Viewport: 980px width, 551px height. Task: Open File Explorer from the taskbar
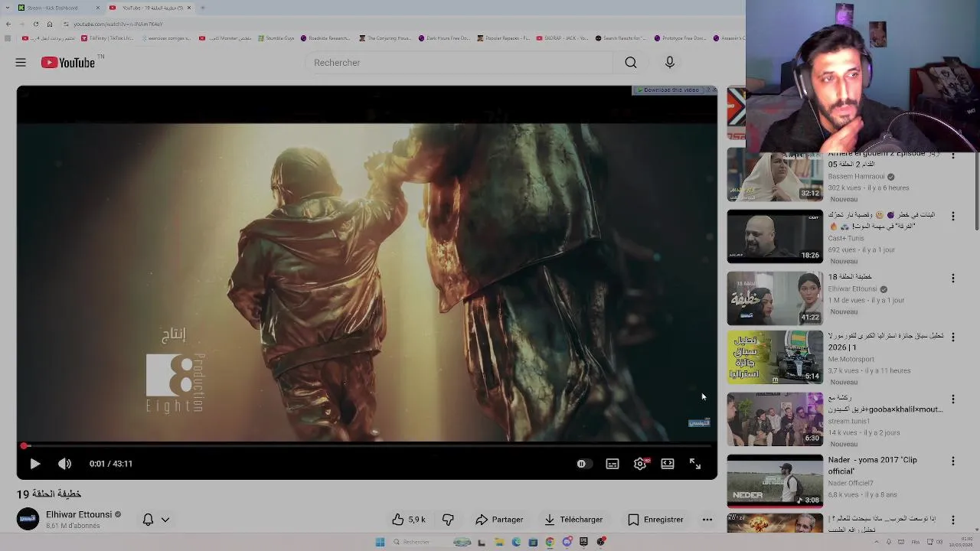pyautogui.click(x=498, y=542)
